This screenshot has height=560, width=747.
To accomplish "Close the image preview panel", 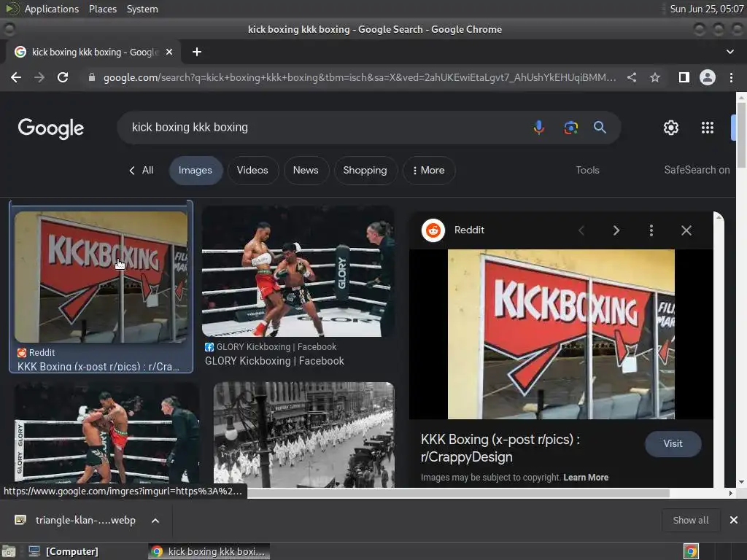I will point(686,230).
